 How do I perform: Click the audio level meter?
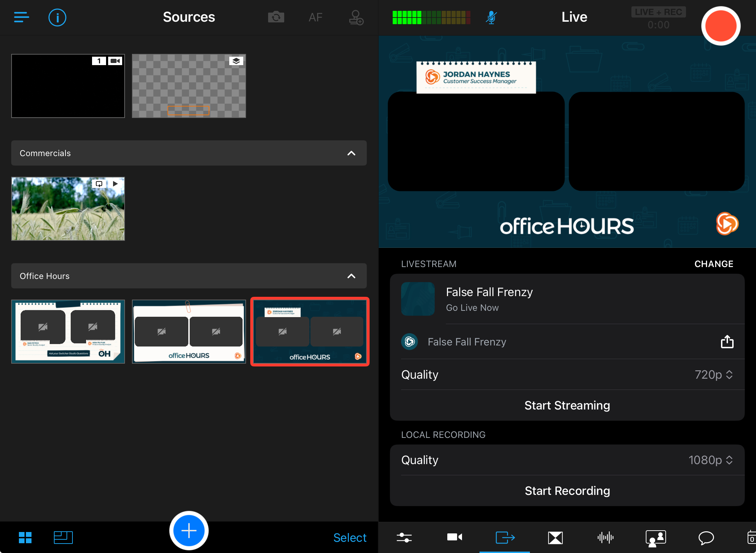(431, 17)
